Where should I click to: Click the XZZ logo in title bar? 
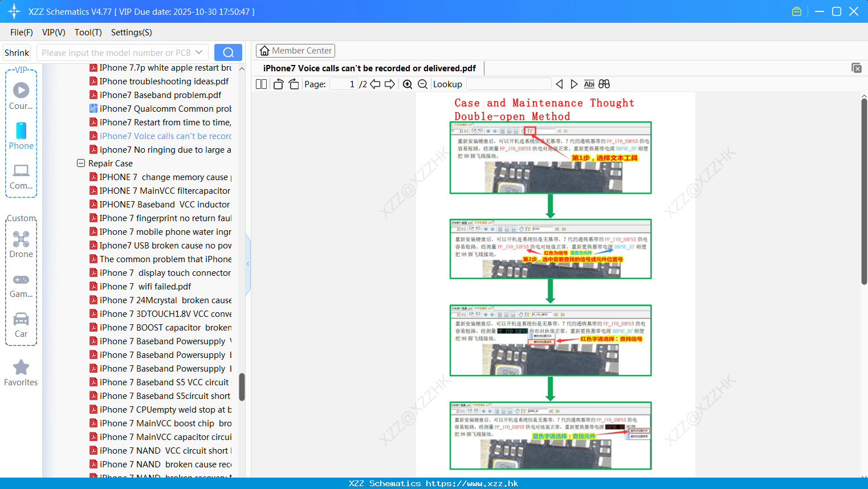[14, 11]
